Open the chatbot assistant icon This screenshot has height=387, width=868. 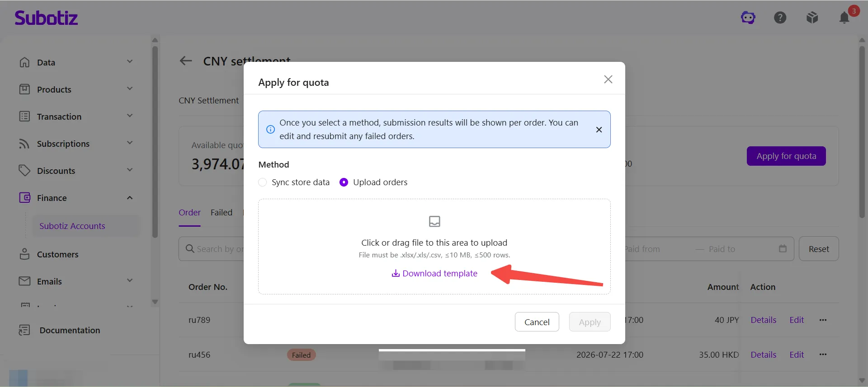pyautogui.click(x=748, y=18)
